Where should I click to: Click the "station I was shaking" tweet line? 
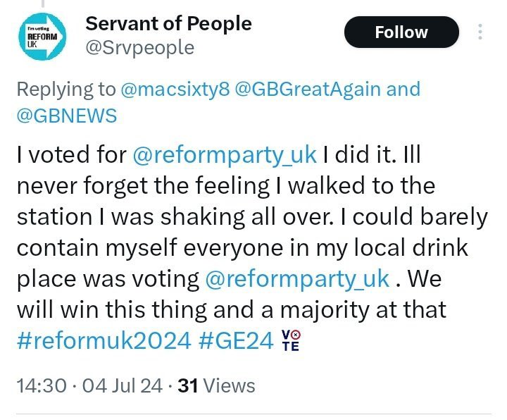(141, 217)
